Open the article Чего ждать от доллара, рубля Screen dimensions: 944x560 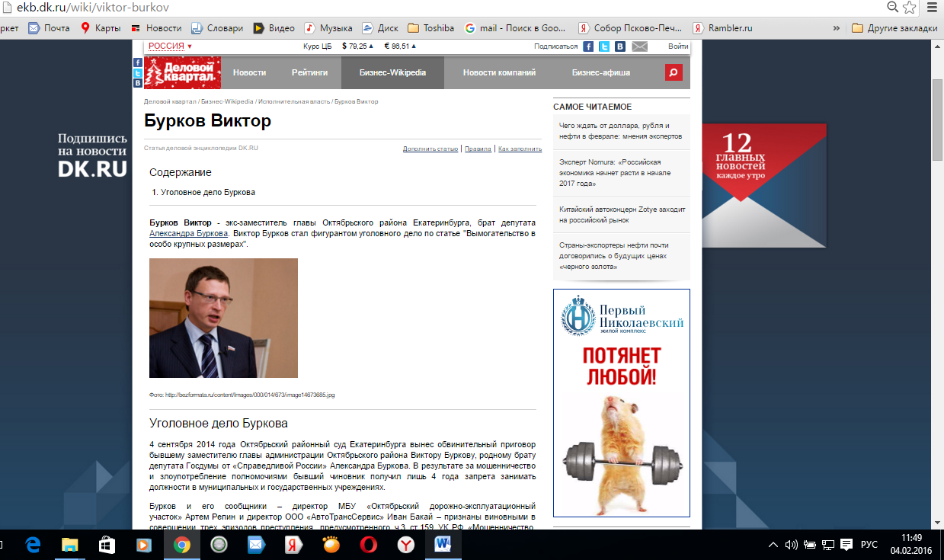tap(620, 131)
